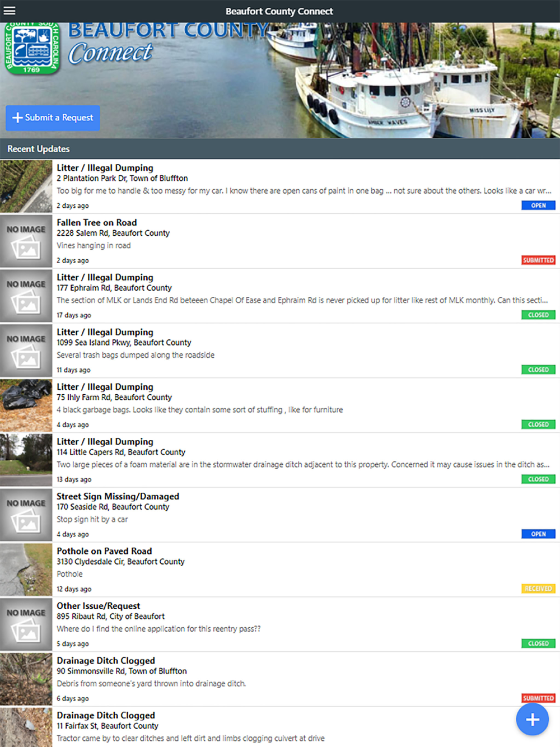
Task: Click CLOSED badge on 895 Ribaut Rd request
Action: pos(538,643)
